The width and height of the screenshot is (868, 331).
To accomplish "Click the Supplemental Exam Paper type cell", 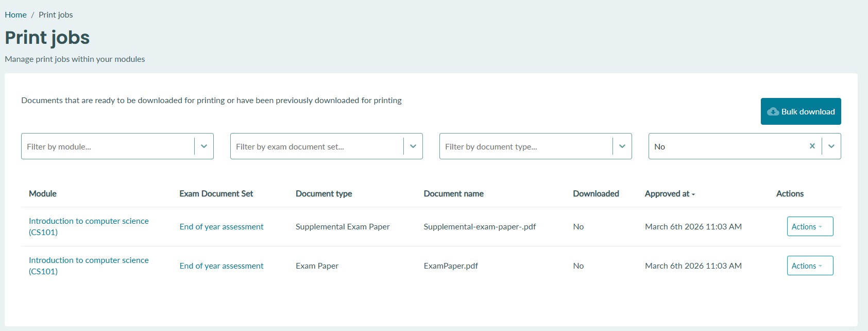I will 343,226.
